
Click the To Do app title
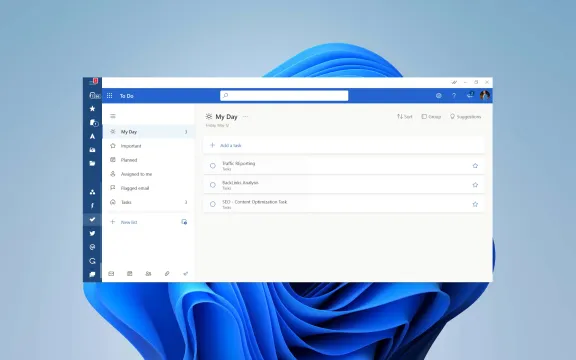127,96
